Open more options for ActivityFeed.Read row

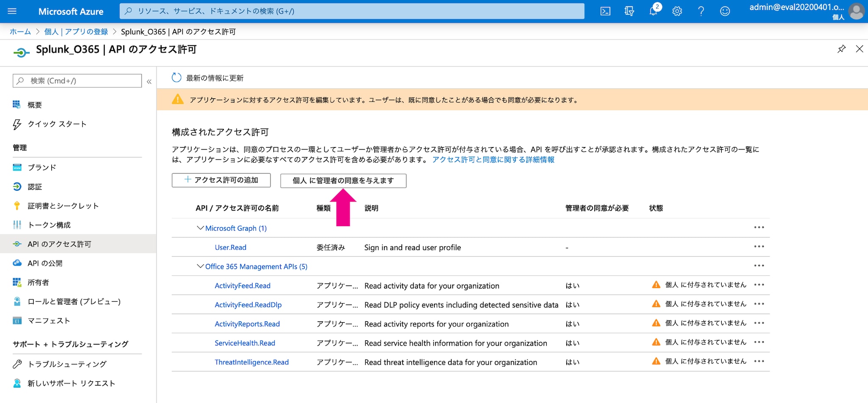tap(759, 285)
